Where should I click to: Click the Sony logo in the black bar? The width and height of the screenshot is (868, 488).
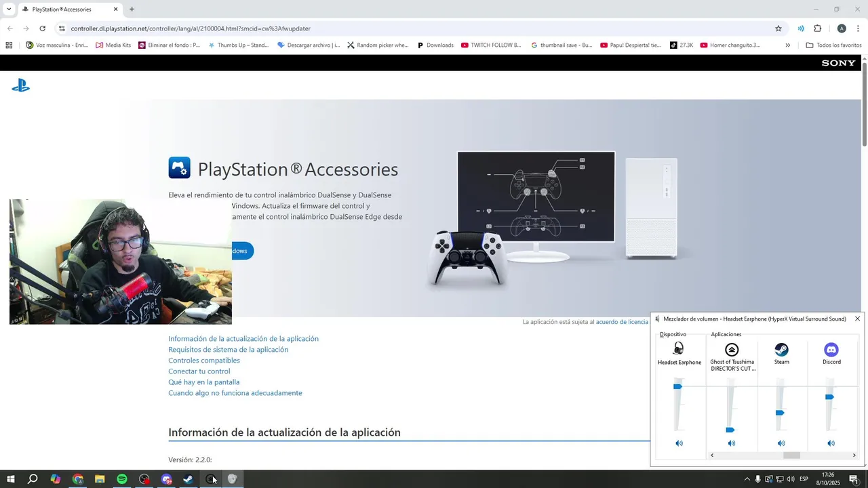[838, 63]
